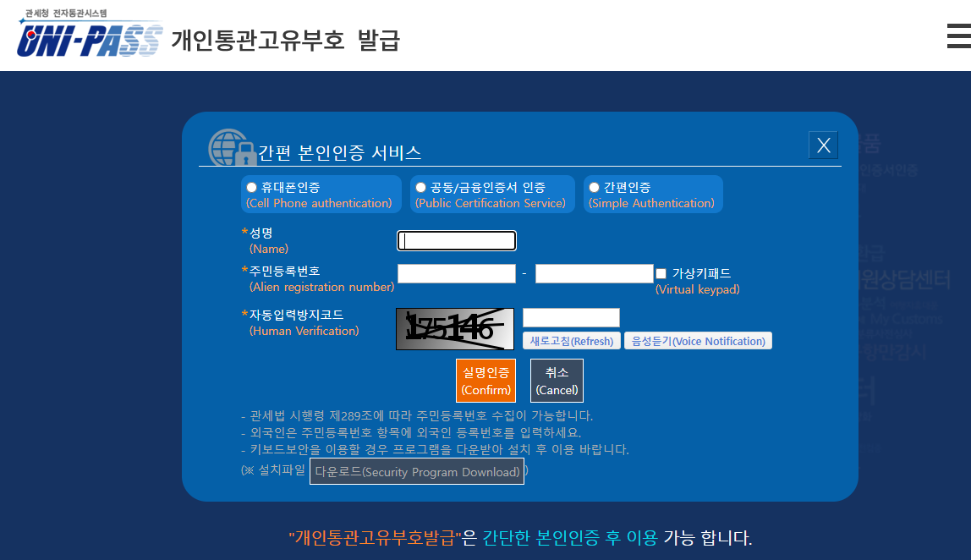Close the 간편 본인인증 서비스 dialog
Viewport: 971px width, 560px height.
click(823, 145)
